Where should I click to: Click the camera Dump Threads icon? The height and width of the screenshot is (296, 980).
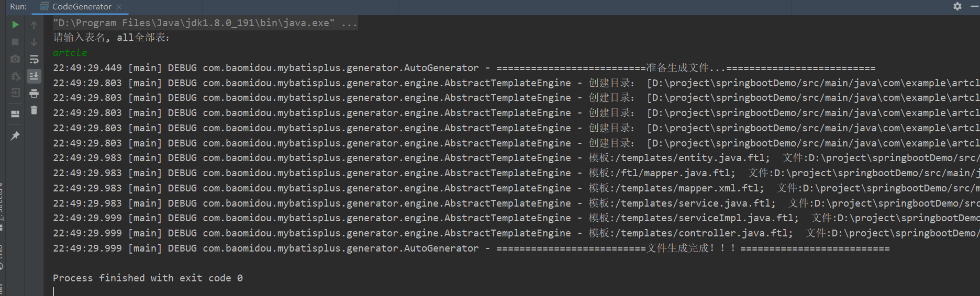(x=15, y=59)
